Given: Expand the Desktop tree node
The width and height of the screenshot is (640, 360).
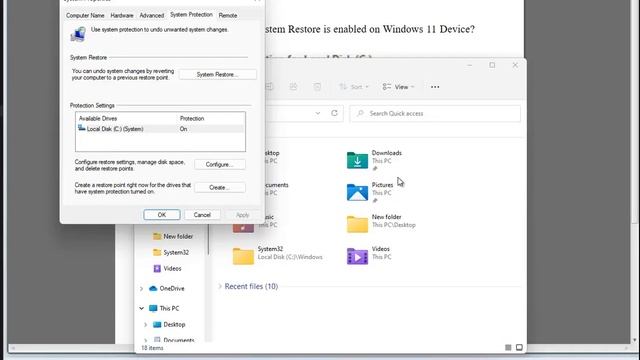Looking at the screenshot, I should pyautogui.click(x=146, y=324).
